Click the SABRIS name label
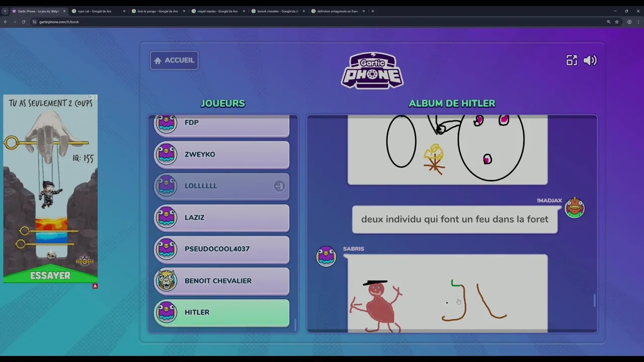The height and width of the screenshot is (362, 644). coord(353,248)
